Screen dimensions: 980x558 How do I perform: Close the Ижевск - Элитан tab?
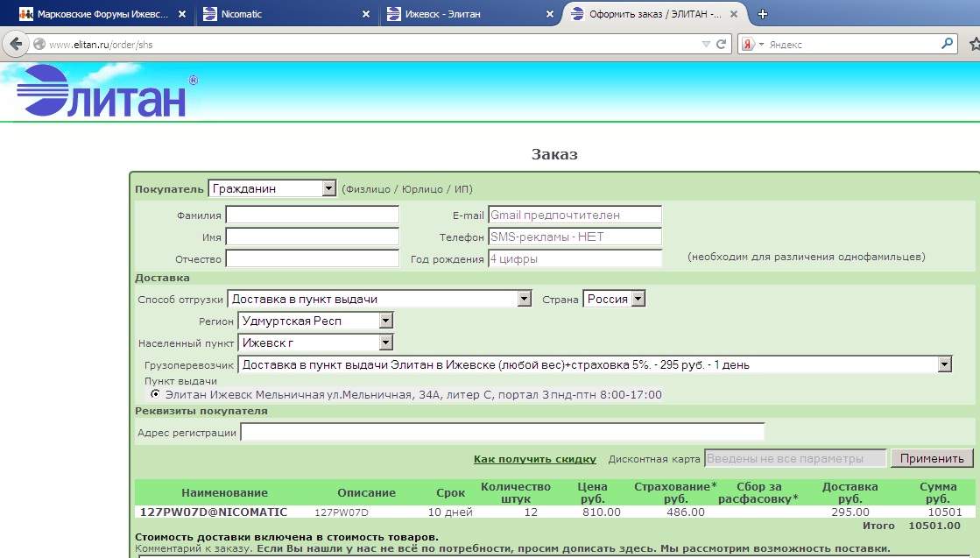pyautogui.click(x=550, y=14)
